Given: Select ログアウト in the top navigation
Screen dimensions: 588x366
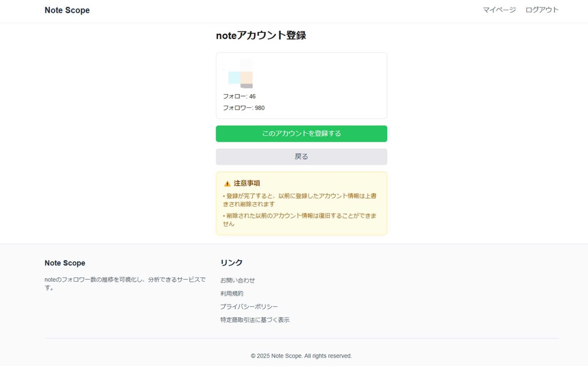Looking at the screenshot, I should 541,9.
